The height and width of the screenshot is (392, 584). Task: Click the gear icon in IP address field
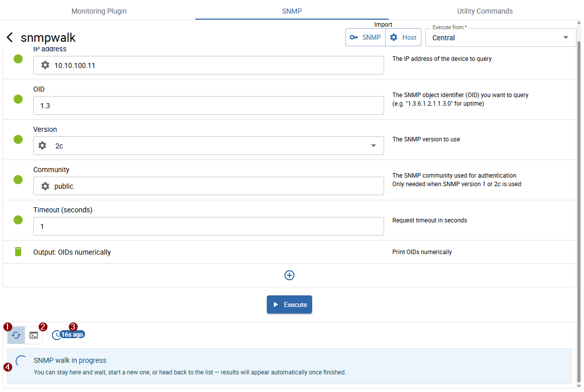pos(45,65)
